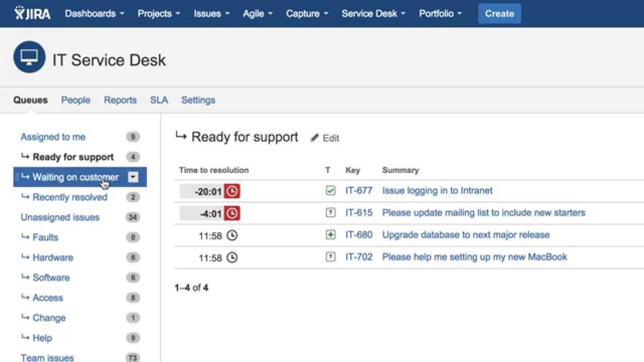Screen dimensions: 644x362
Task: Open issue IT-615 key link
Action: [359, 213]
